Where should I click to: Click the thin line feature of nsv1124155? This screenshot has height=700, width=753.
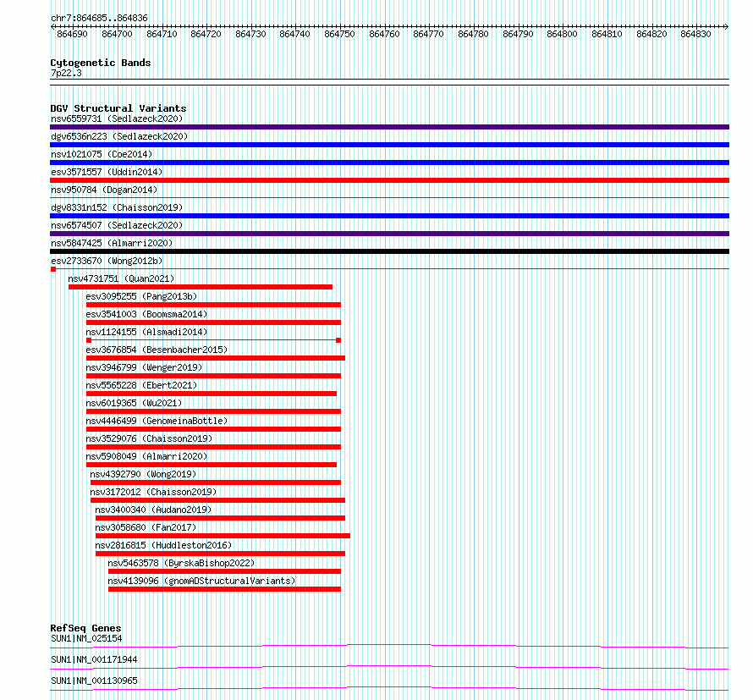(x=213, y=340)
